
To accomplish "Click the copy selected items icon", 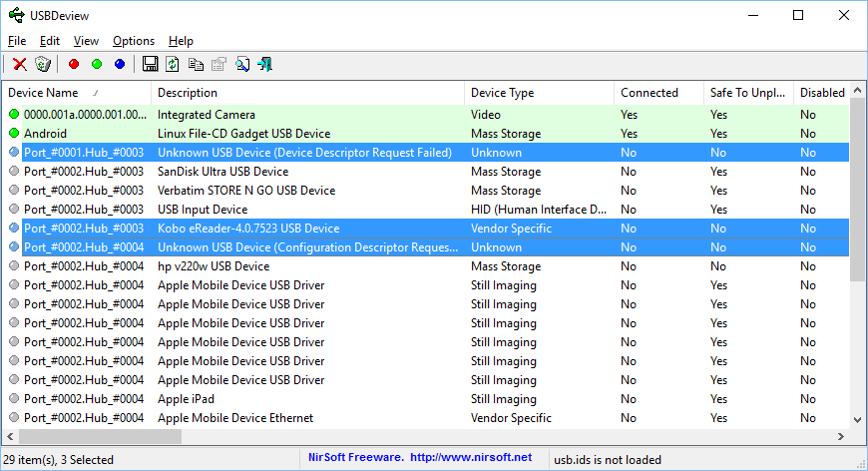I will [x=196, y=64].
